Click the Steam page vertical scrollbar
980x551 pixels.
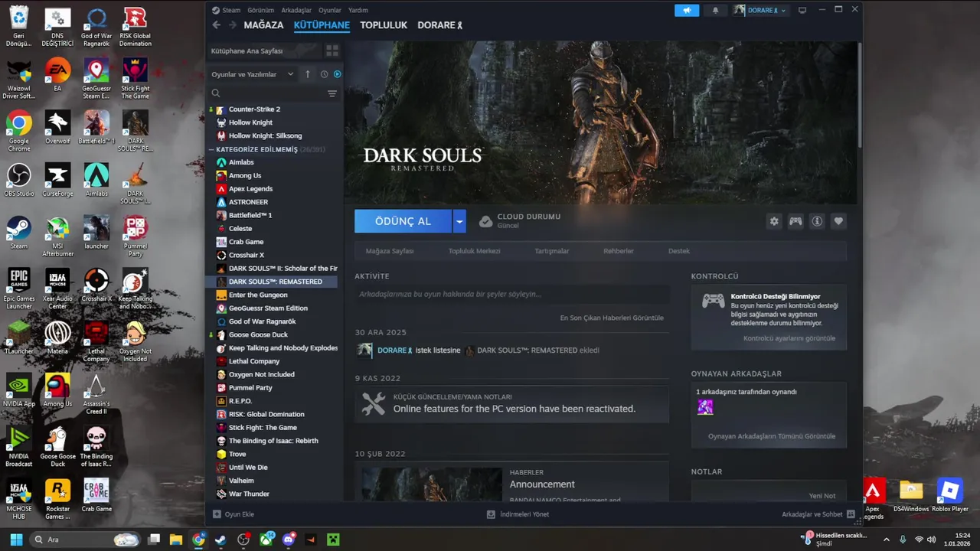[x=860, y=96]
